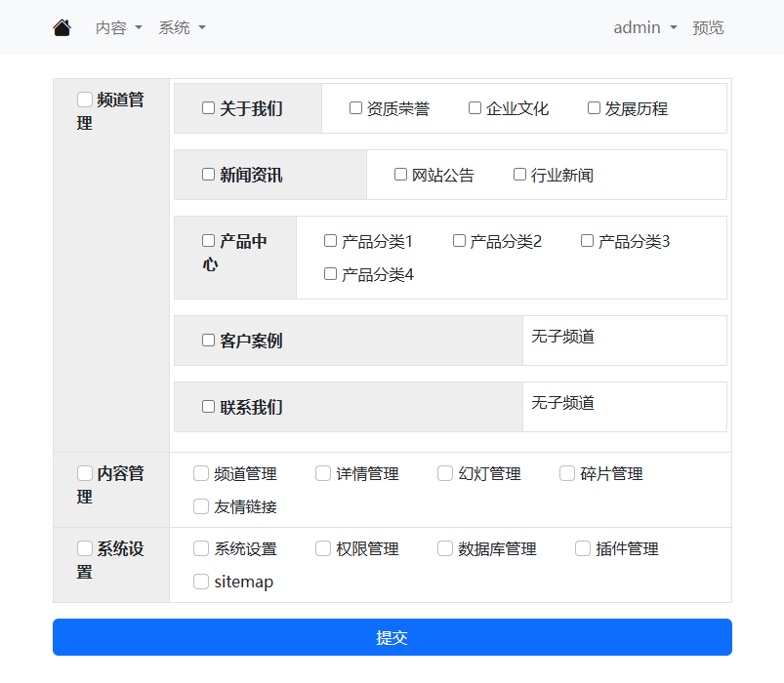The width and height of the screenshot is (784, 683).
Task: Tick the 产品中心 checkbox
Action: tap(208, 241)
